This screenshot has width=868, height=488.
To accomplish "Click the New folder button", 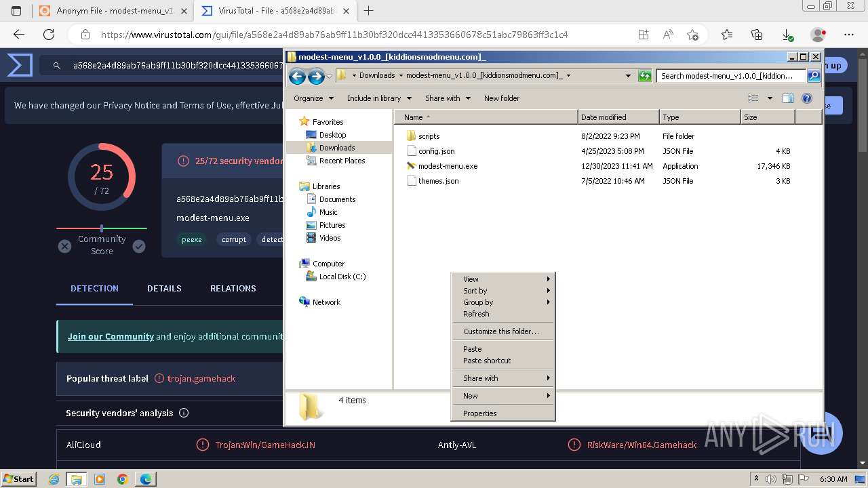I will pos(501,98).
